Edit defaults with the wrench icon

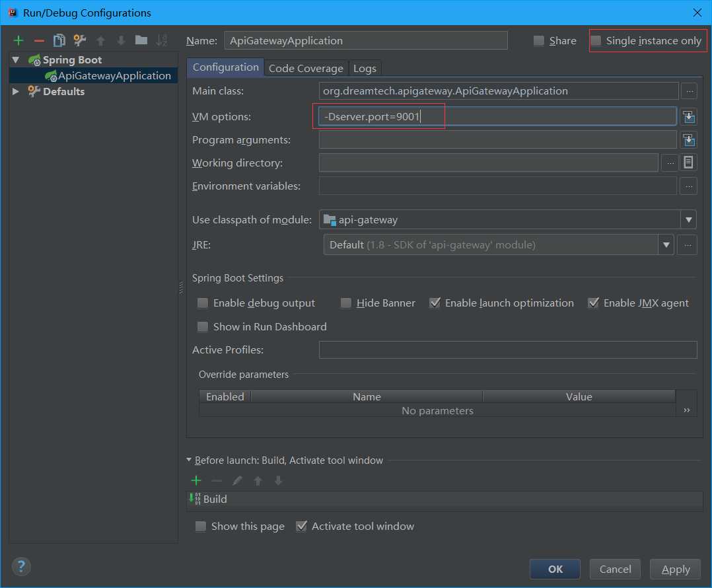[x=80, y=40]
